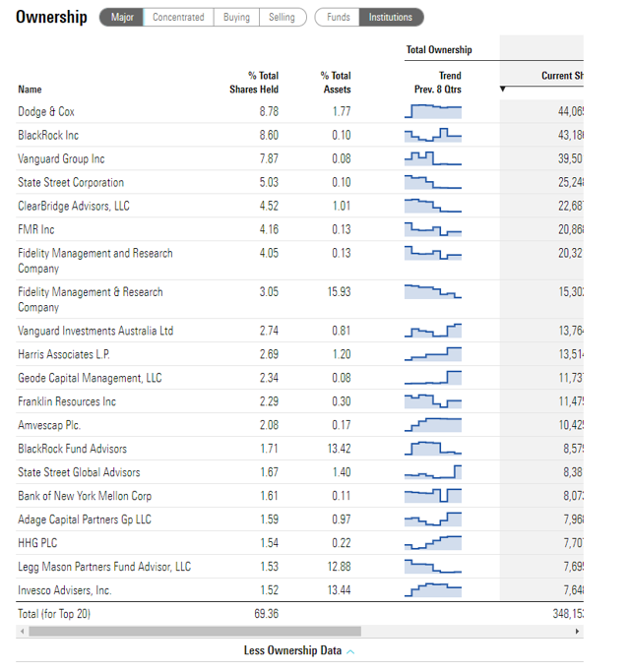Open BlackRock Inc institution link
Viewport: 630px width, 672px height.
pos(48,135)
